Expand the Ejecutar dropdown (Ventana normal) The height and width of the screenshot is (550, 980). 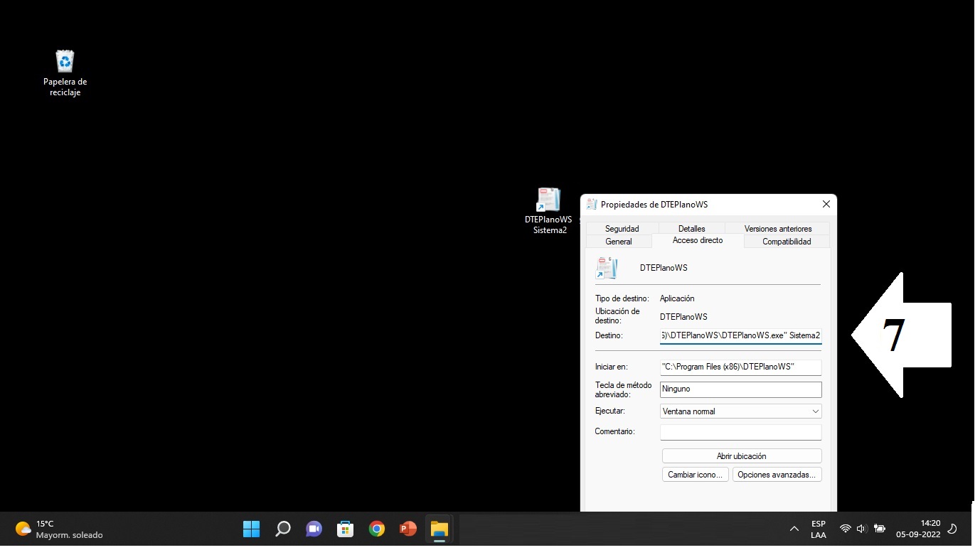[740, 411]
